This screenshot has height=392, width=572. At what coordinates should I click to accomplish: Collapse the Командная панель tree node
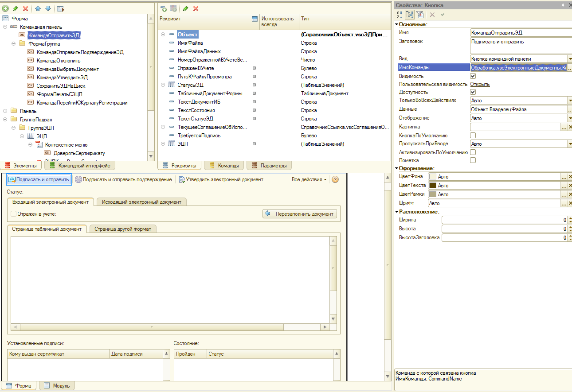point(5,27)
